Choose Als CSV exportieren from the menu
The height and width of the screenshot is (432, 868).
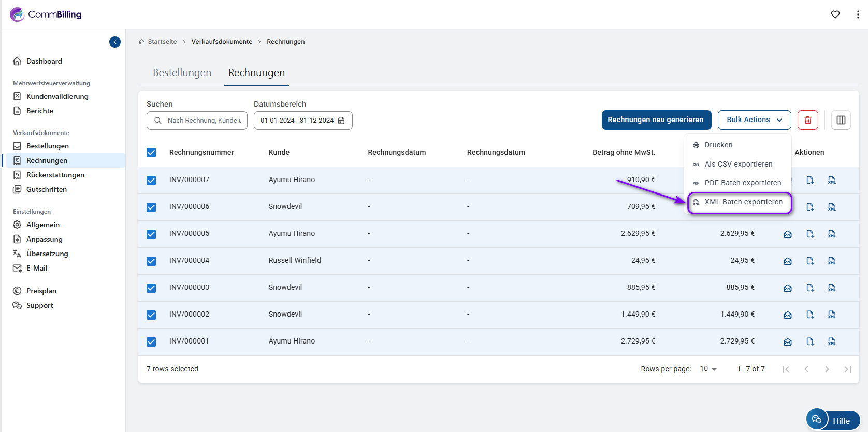coord(738,164)
